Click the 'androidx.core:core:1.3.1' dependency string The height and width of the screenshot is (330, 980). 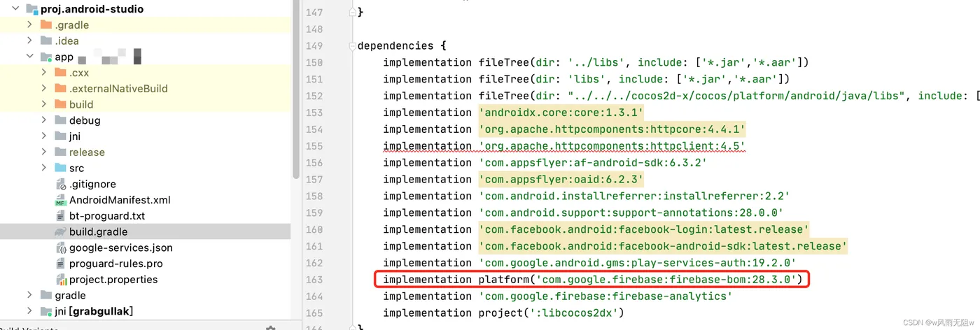(x=561, y=113)
